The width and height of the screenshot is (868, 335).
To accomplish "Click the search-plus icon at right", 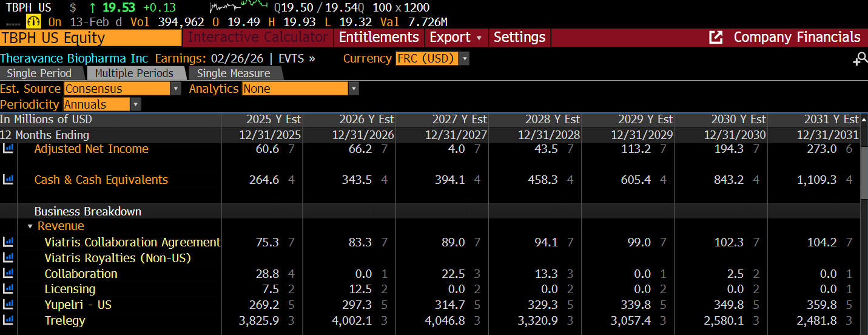I will coord(860,59).
